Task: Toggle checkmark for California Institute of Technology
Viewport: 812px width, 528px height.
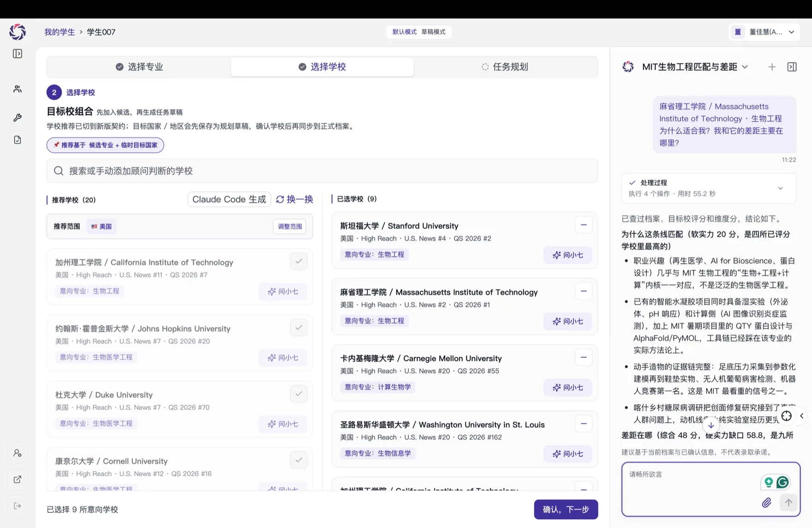Action: [299, 261]
